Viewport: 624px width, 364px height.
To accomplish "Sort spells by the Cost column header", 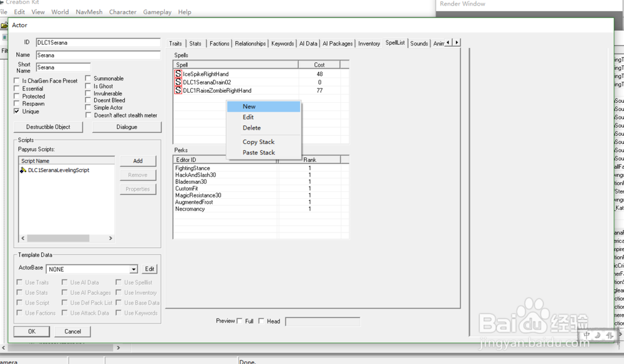I will pos(319,65).
